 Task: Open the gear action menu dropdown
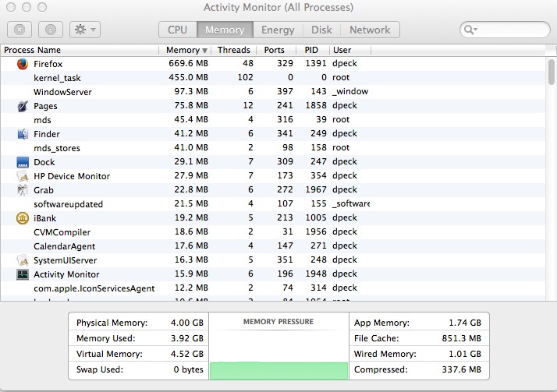(85, 30)
